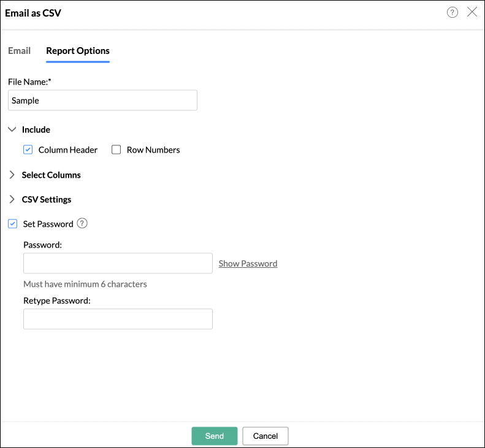Image resolution: width=485 pixels, height=448 pixels.
Task: Expand the Select Columns section
Action: (12, 175)
